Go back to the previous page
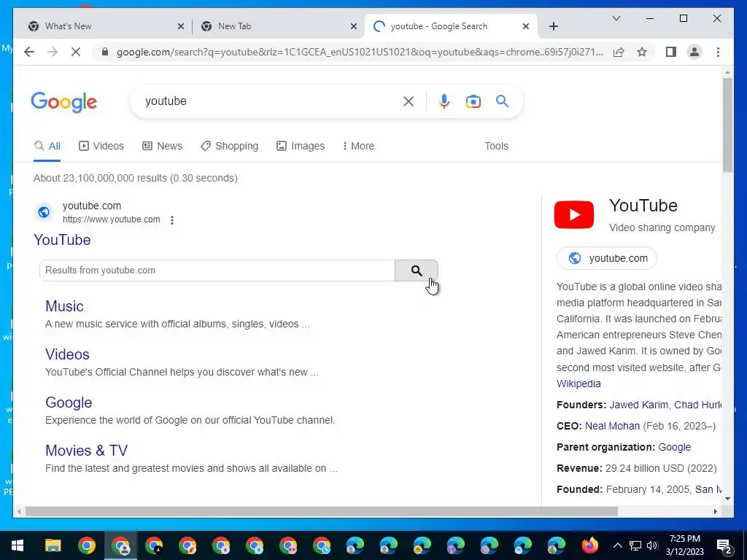The height and width of the screenshot is (560, 747). coord(29,52)
